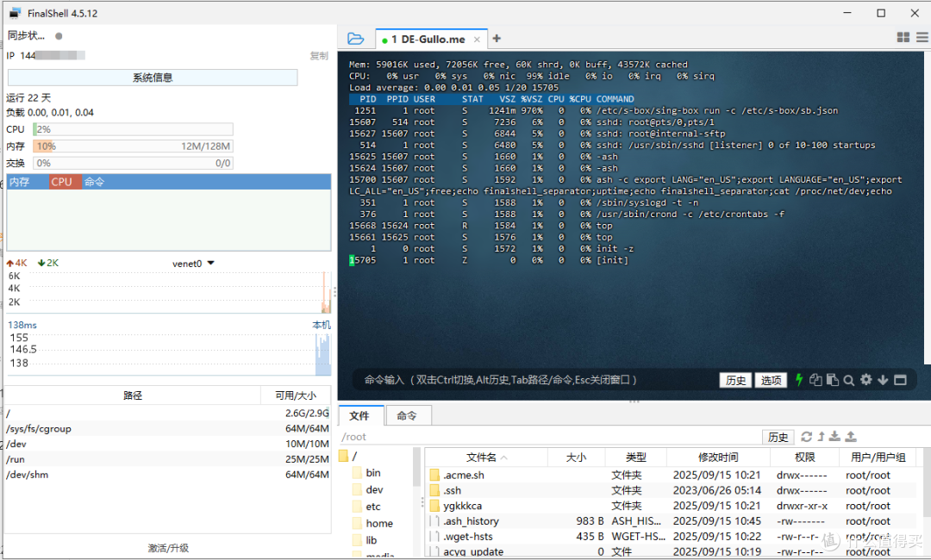Open the connection manager folder icon
This screenshot has height=560, width=931.
(355, 39)
